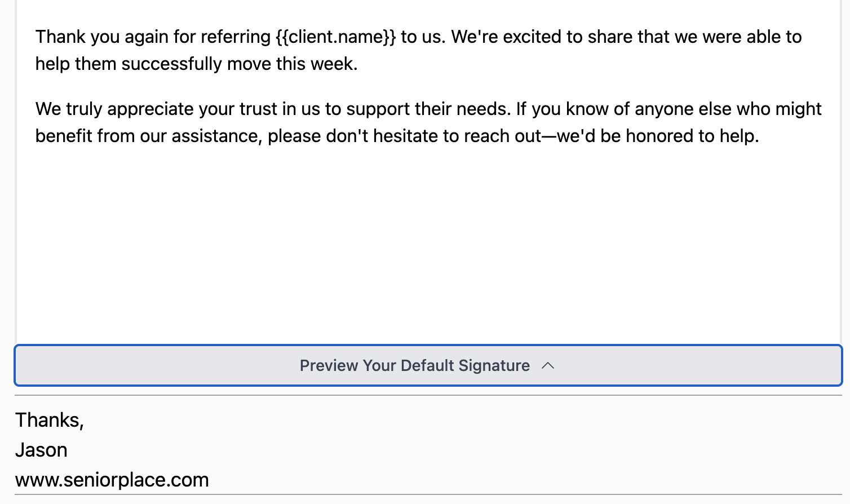Viewport: 850px width, 504px height.
Task: Place cursor after "honored to help."
Action: point(760,136)
